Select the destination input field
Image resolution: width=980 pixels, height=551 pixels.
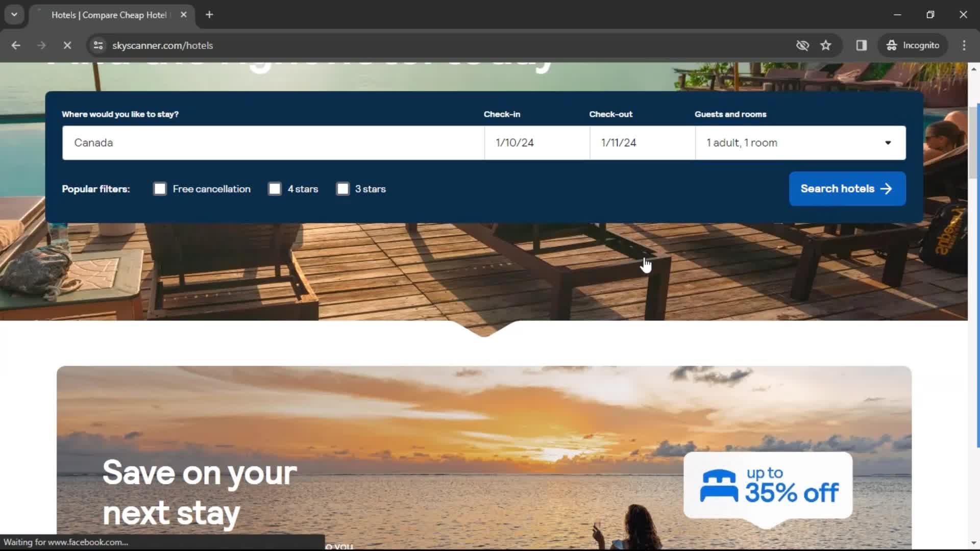(x=273, y=142)
